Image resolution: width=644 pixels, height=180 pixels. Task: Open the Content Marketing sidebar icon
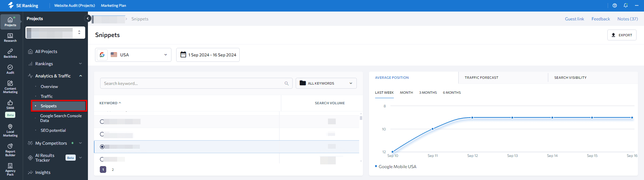pyautogui.click(x=10, y=87)
